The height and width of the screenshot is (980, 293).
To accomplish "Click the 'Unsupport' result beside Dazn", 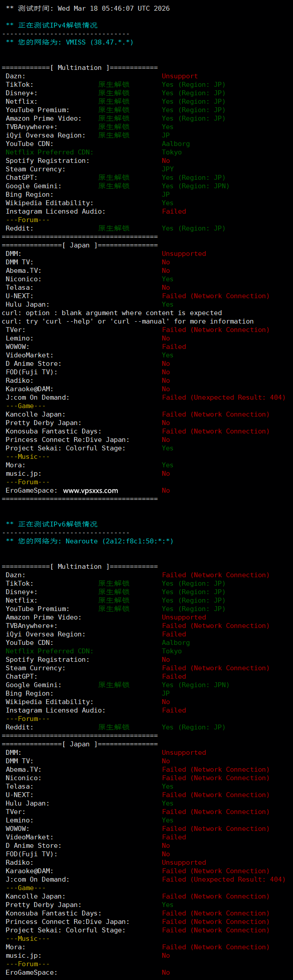I will coord(180,76).
